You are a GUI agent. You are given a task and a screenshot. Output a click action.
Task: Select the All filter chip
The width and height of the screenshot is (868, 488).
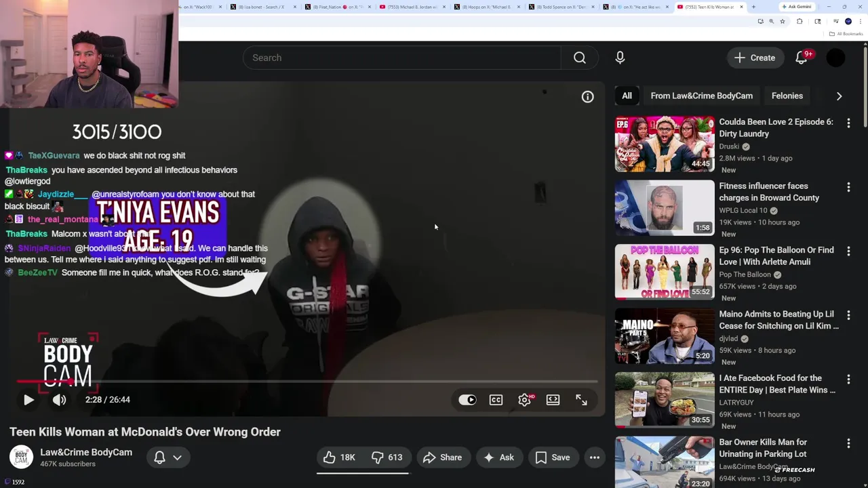[x=627, y=96]
